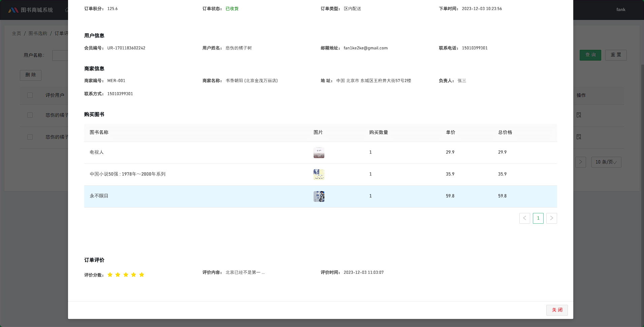Click the fifth star in 订单评价 rating

pos(142,275)
